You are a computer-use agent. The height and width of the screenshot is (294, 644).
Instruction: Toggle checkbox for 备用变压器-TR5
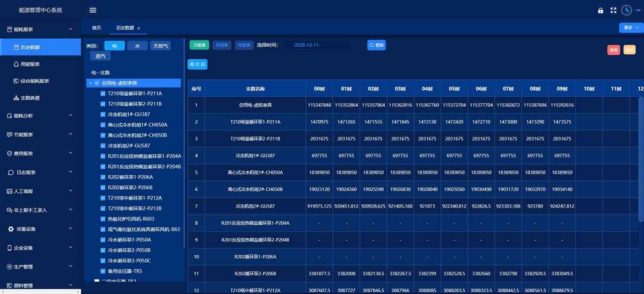pos(103,271)
